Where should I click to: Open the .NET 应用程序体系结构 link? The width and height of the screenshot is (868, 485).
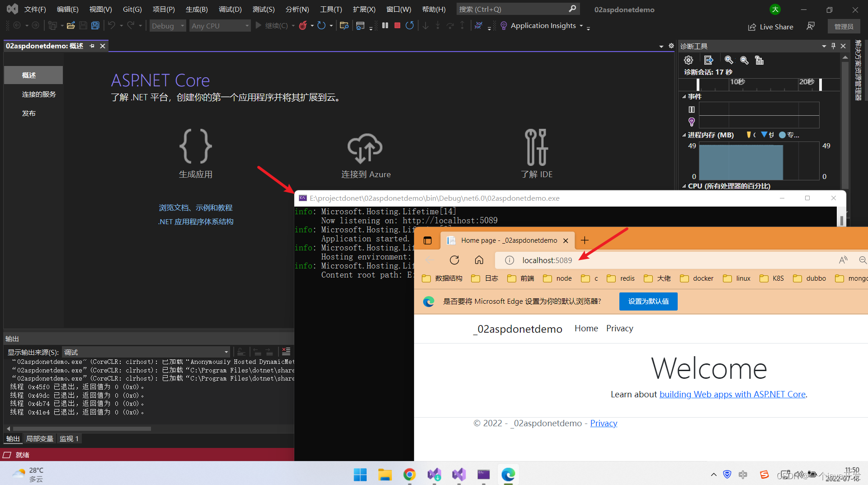(196, 221)
